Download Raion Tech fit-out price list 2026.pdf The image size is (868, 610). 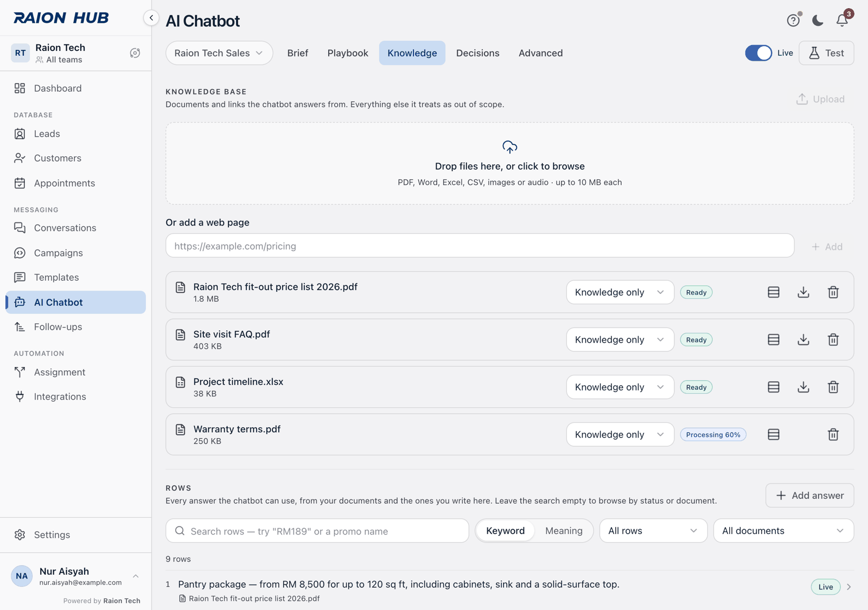(x=803, y=292)
